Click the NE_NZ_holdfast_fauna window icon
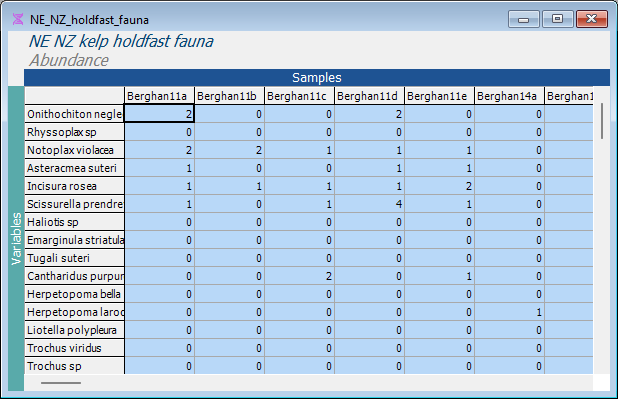 [x=18, y=19]
